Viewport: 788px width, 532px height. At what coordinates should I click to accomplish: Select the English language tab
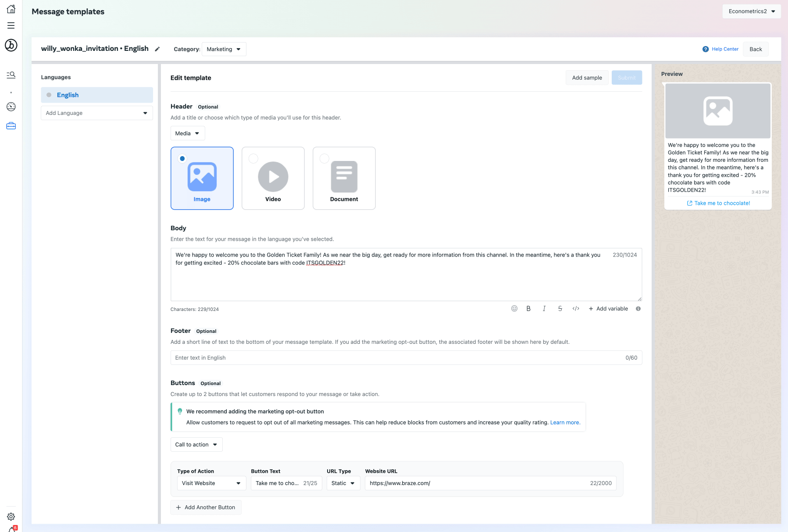[x=97, y=95]
